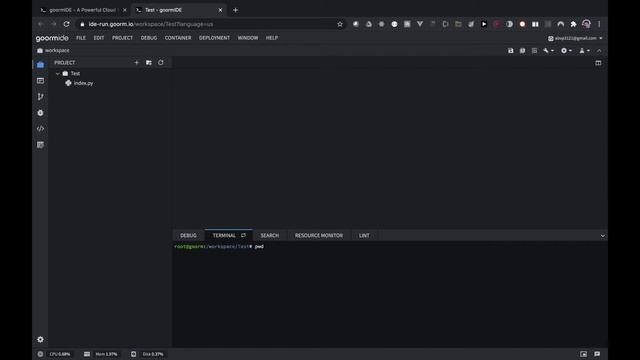Toggle split editor layout icon

[x=598, y=63]
